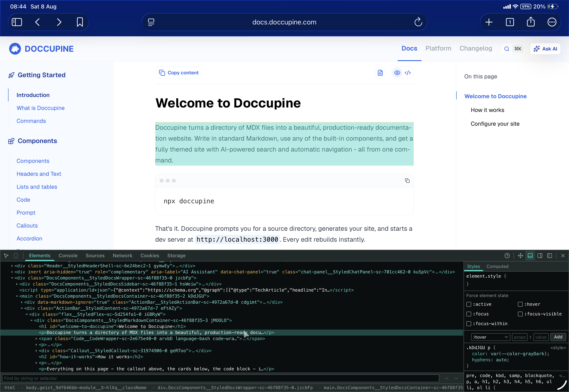Expand the Callout__StyledCallout div node
Screen dimensions: 569x392
(x=36, y=351)
